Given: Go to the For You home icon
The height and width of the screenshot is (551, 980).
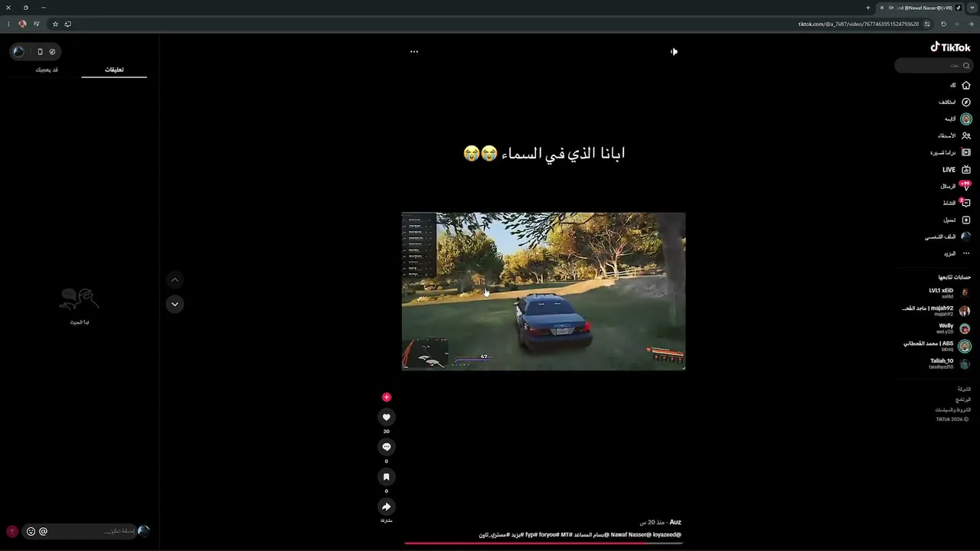Looking at the screenshot, I should pyautogui.click(x=966, y=85).
